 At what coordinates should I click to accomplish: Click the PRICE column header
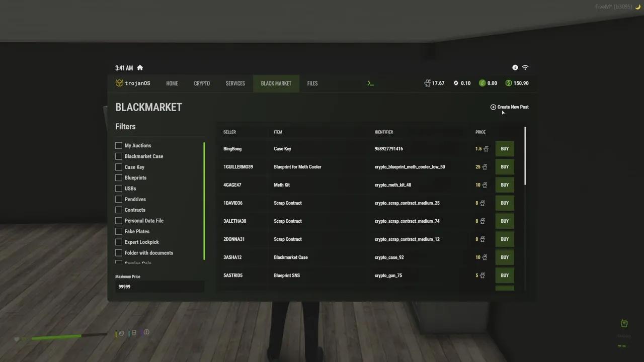480,132
